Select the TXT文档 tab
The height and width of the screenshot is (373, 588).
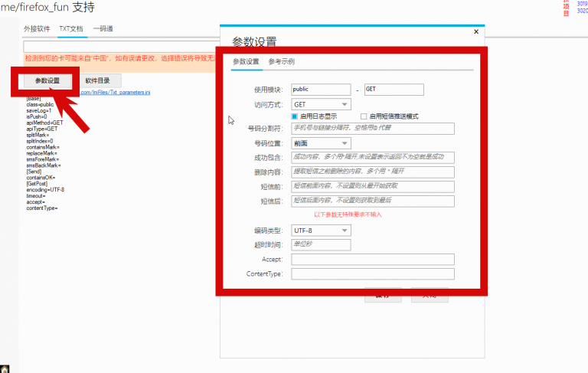click(71, 29)
